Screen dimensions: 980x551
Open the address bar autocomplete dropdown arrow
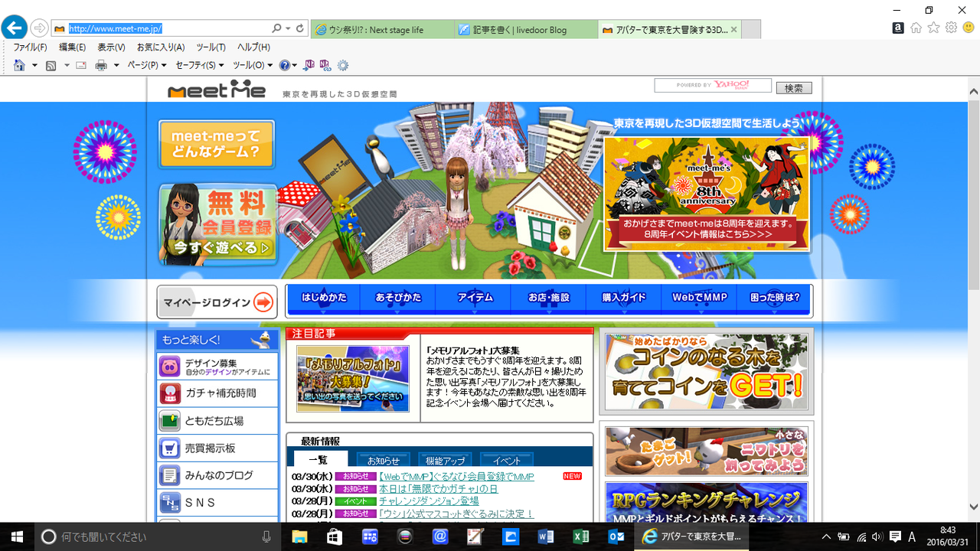(x=288, y=28)
